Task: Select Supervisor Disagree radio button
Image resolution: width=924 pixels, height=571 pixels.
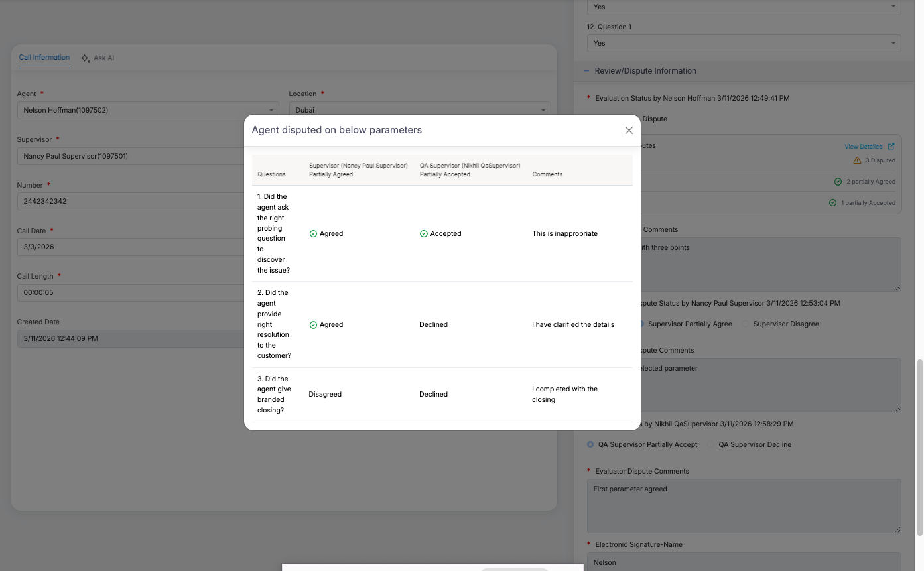Action: click(x=746, y=324)
